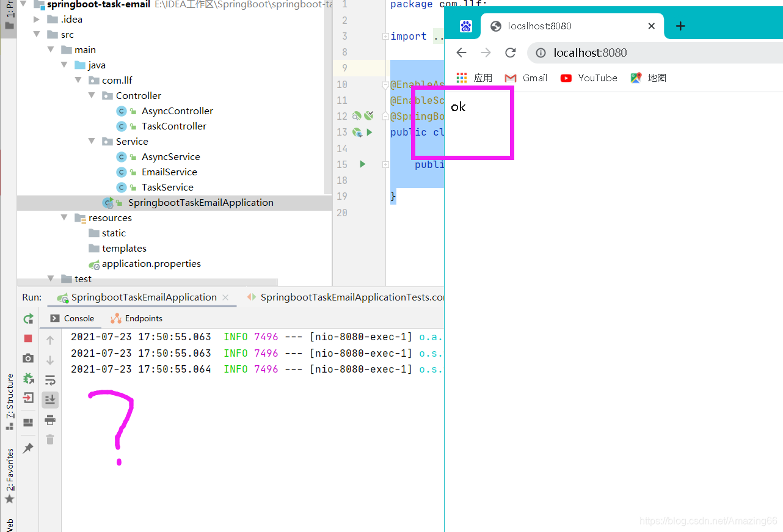Reload the localhost:8080 page

click(511, 53)
